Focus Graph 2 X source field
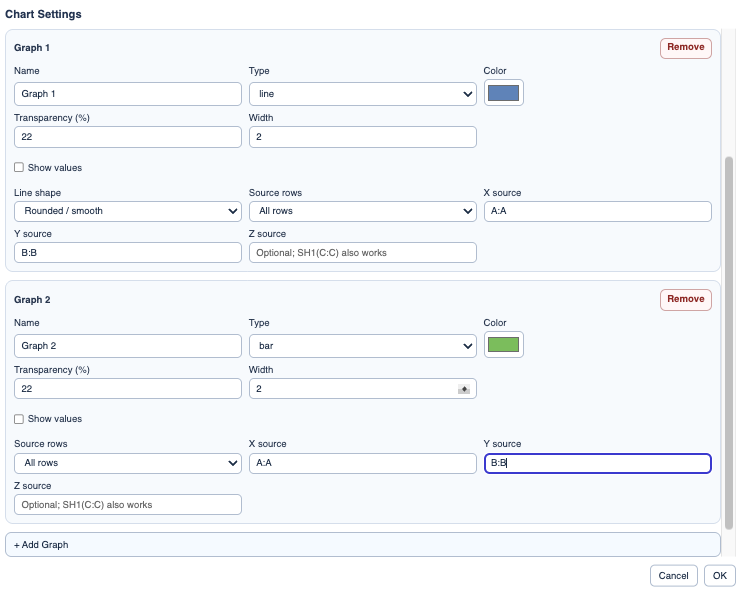Screen dimensions: 744x593 (363, 463)
